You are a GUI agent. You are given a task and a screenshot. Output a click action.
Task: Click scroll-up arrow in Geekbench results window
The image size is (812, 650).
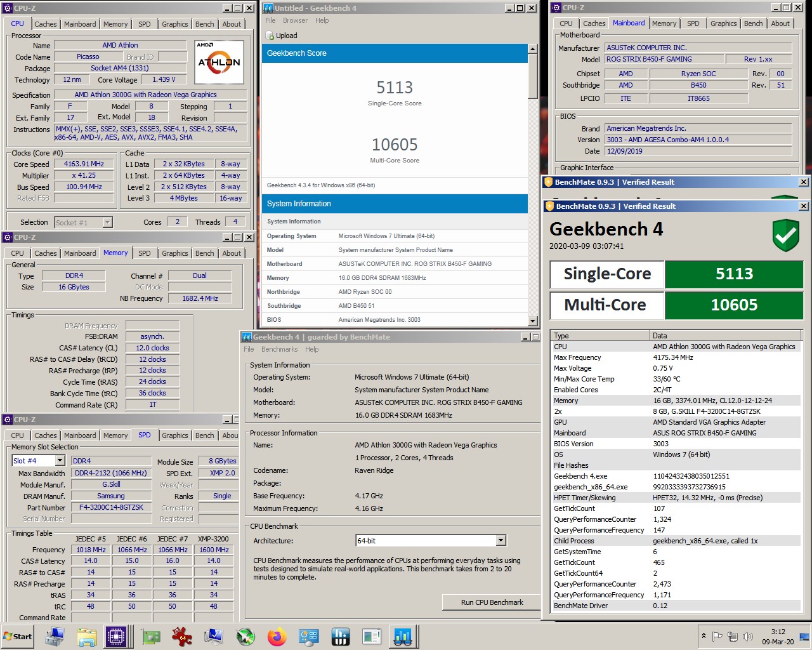pos(533,49)
